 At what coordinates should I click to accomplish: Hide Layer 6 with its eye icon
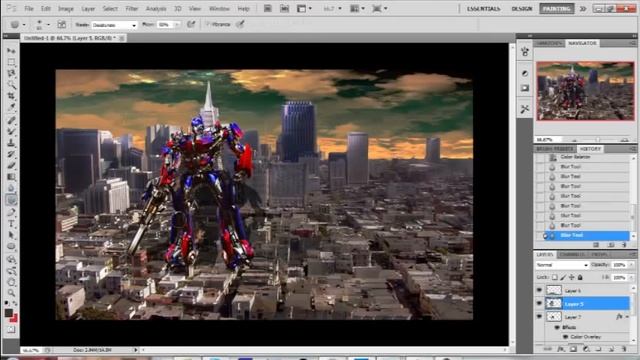point(539,290)
